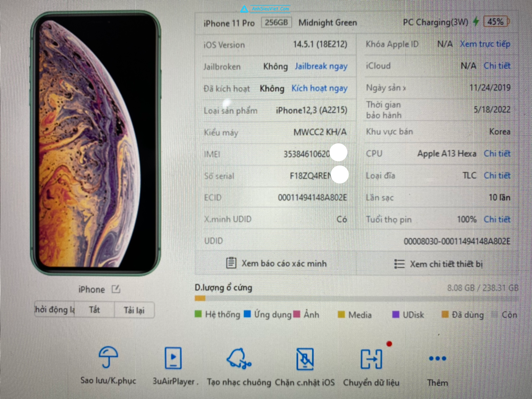Click Jailbreak ngay link
532x399 pixels.
[321, 66]
